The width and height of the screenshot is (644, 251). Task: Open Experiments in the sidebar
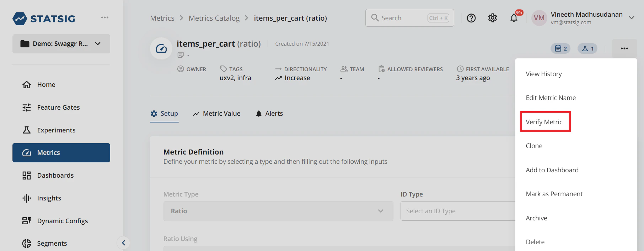(x=61, y=130)
